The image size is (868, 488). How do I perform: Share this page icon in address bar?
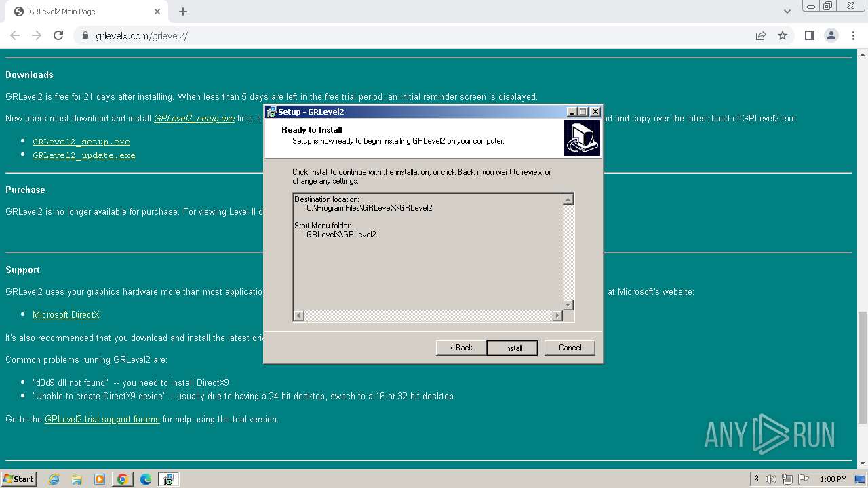761,35
